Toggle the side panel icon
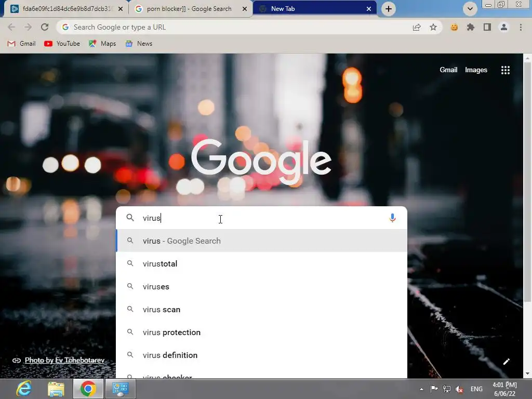 click(x=487, y=27)
